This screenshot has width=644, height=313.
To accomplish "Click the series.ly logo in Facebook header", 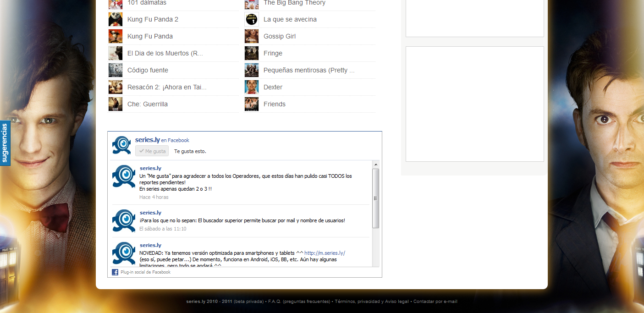I will [x=121, y=145].
